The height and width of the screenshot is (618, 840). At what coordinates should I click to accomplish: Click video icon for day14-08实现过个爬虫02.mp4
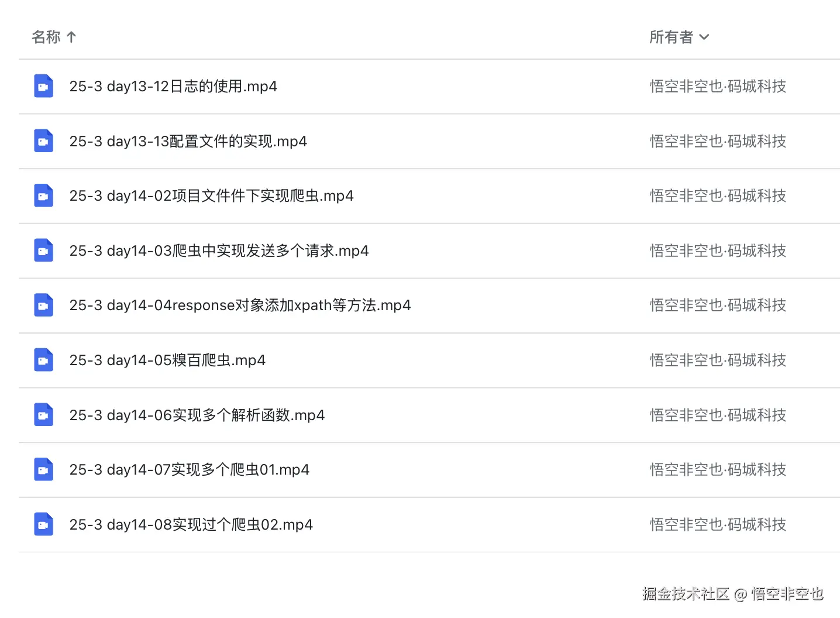[43, 524]
